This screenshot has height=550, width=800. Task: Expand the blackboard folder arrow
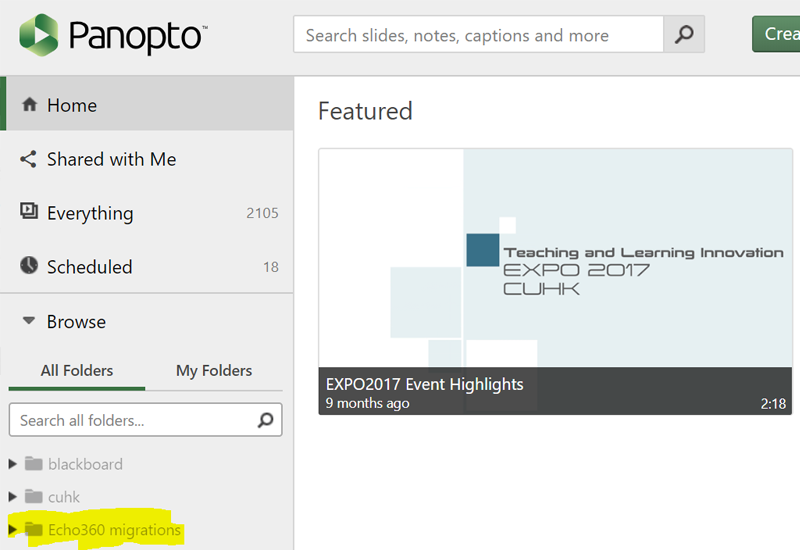point(13,464)
